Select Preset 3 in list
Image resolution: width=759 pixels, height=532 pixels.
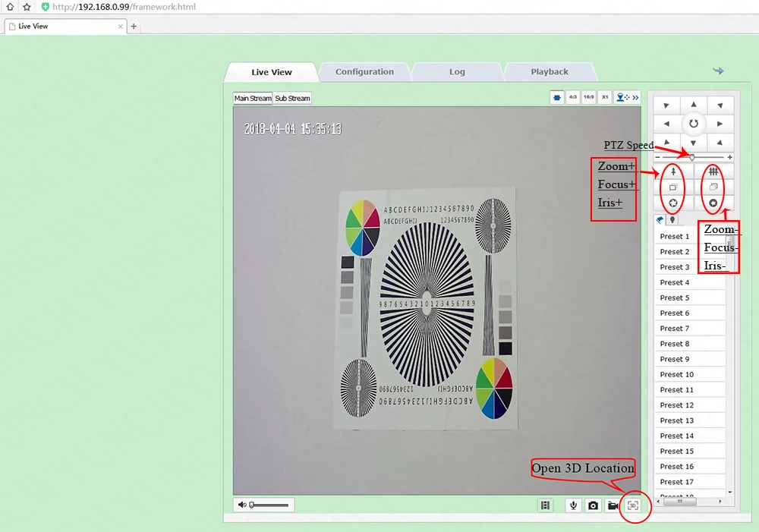click(x=690, y=267)
